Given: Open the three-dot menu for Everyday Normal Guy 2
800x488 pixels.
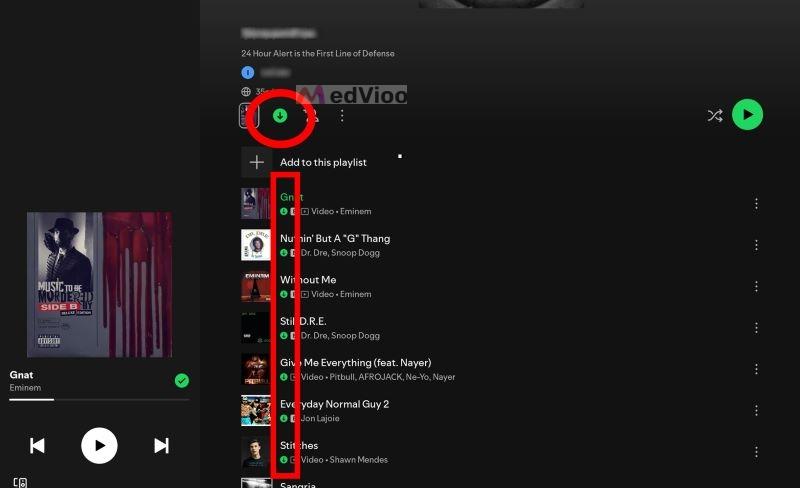Looking at the screenshot, I should click(x=756, y=410).
